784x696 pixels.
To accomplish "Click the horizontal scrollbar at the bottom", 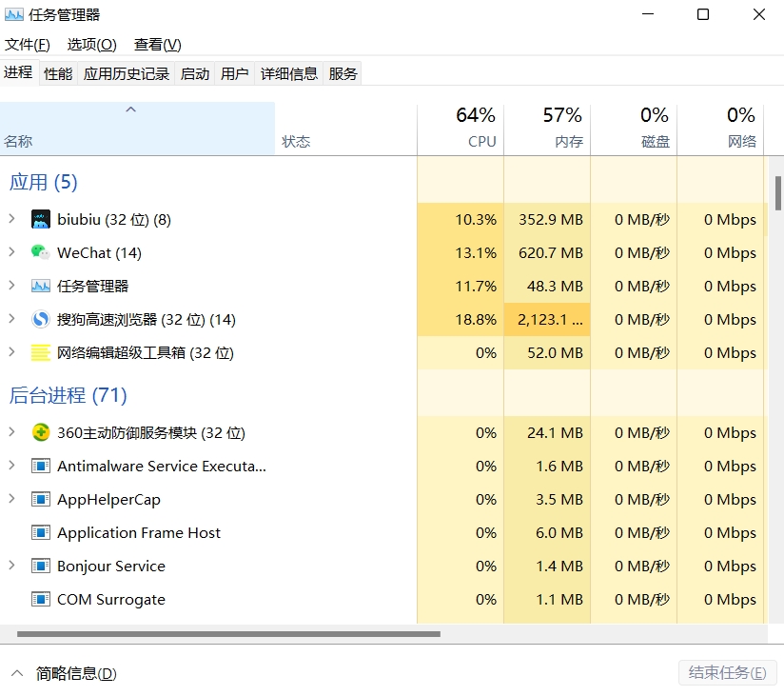I will tap(228, 633).
